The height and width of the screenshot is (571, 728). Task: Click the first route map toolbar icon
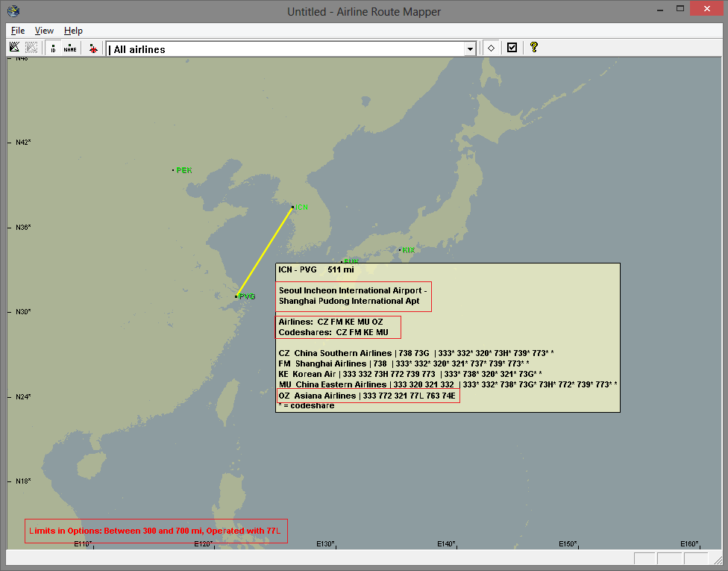coord(14,47)
